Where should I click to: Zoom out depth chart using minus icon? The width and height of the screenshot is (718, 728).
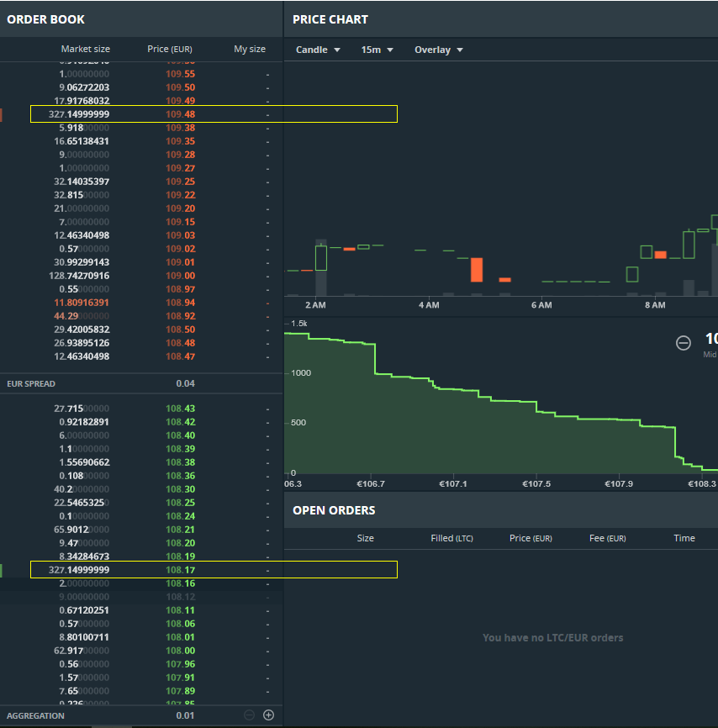tap(684, 342)
